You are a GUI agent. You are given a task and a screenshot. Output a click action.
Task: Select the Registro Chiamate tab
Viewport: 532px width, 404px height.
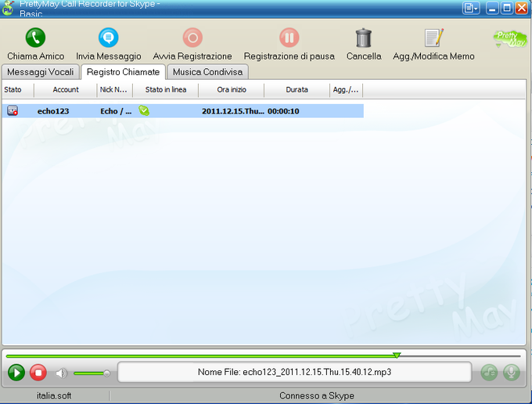point(123,72)
